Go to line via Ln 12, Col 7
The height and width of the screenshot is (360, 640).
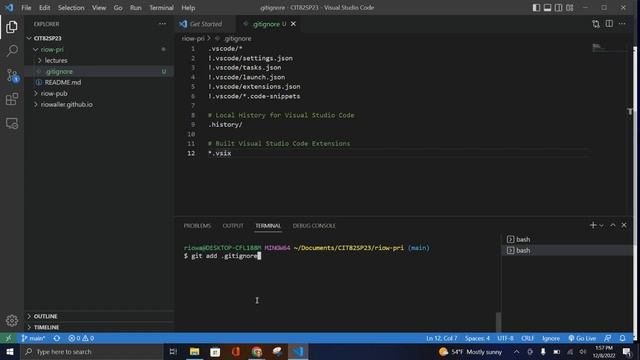[442, 338]
